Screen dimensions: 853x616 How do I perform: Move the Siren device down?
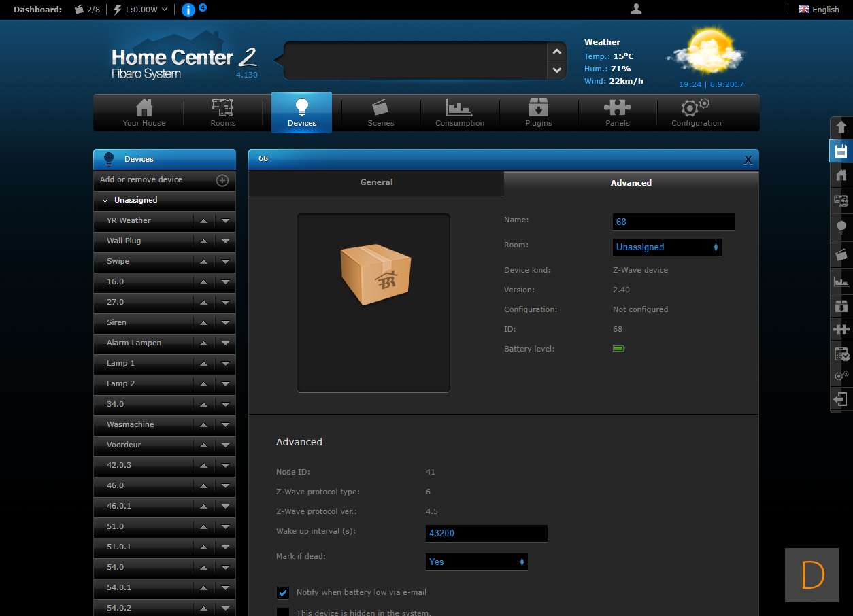tap(225, 322)
